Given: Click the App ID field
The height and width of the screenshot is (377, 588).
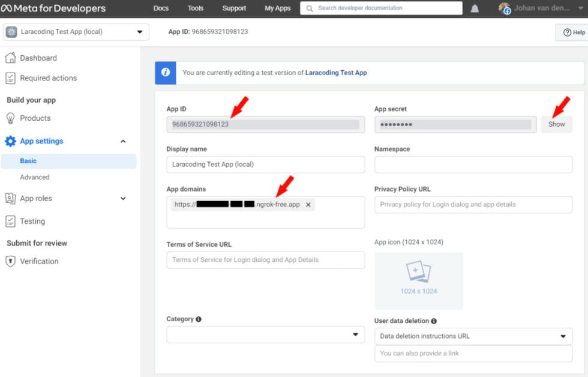Looking at the screenshot, I should (265, 124).
